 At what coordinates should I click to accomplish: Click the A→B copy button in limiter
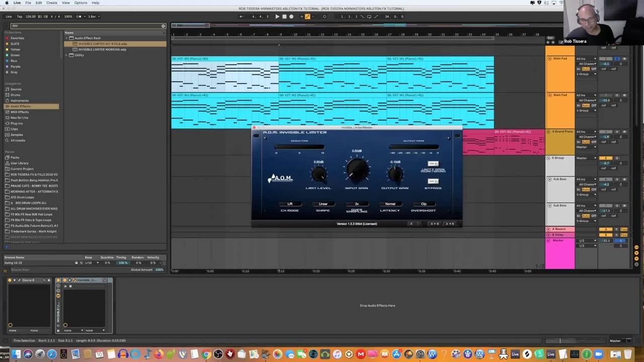(434, 224)
